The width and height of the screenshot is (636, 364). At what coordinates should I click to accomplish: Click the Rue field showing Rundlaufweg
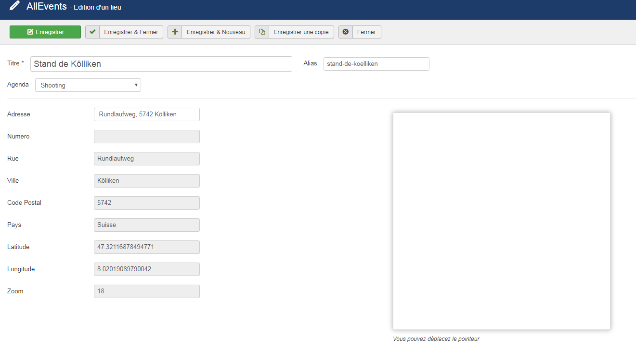tap(146, 159)
